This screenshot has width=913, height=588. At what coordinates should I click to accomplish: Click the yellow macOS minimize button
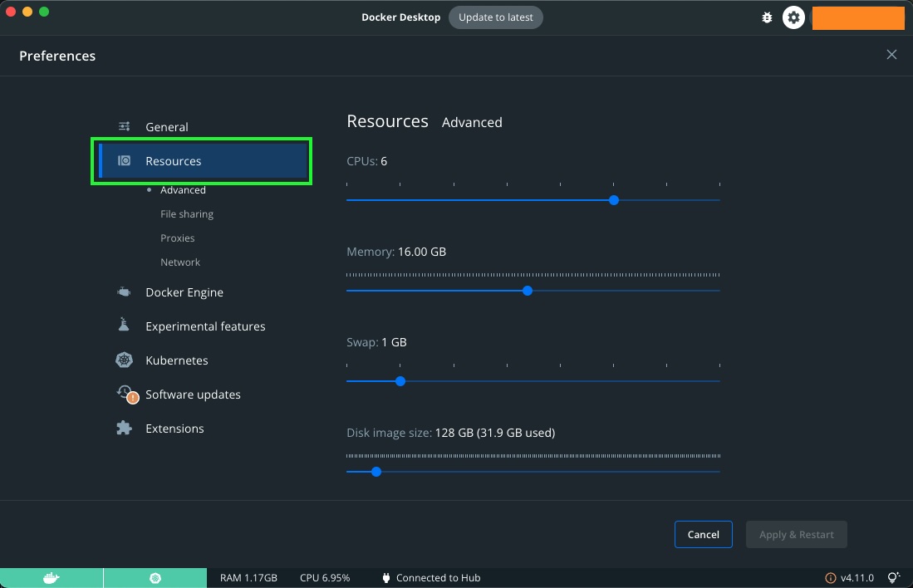27,12
